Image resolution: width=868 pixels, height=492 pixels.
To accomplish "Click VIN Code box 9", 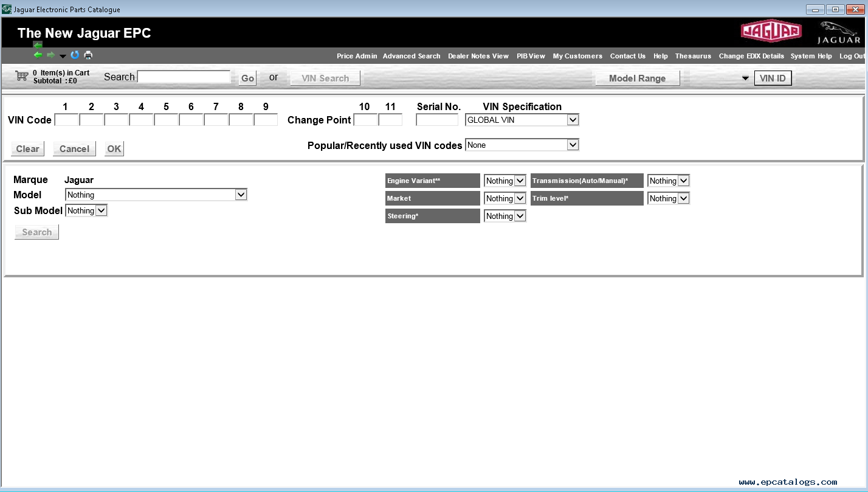I will point(266,120).
